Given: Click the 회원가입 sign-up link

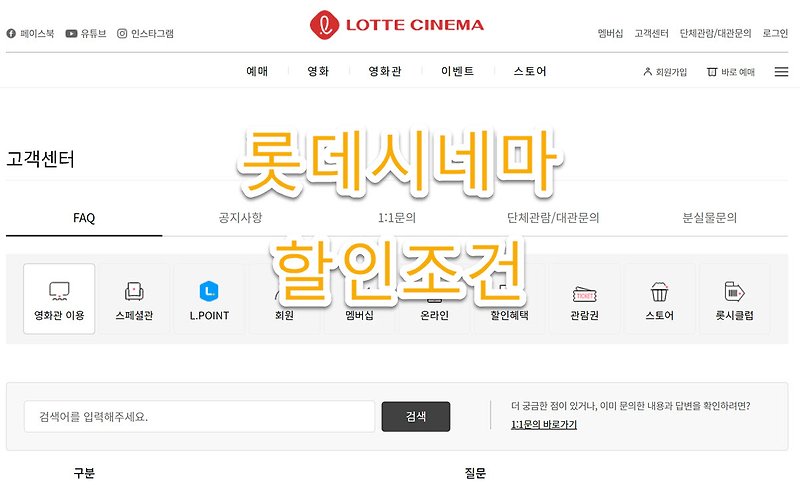Looking at the screenshot, I should pyautogui.click(x=665, y=72).
